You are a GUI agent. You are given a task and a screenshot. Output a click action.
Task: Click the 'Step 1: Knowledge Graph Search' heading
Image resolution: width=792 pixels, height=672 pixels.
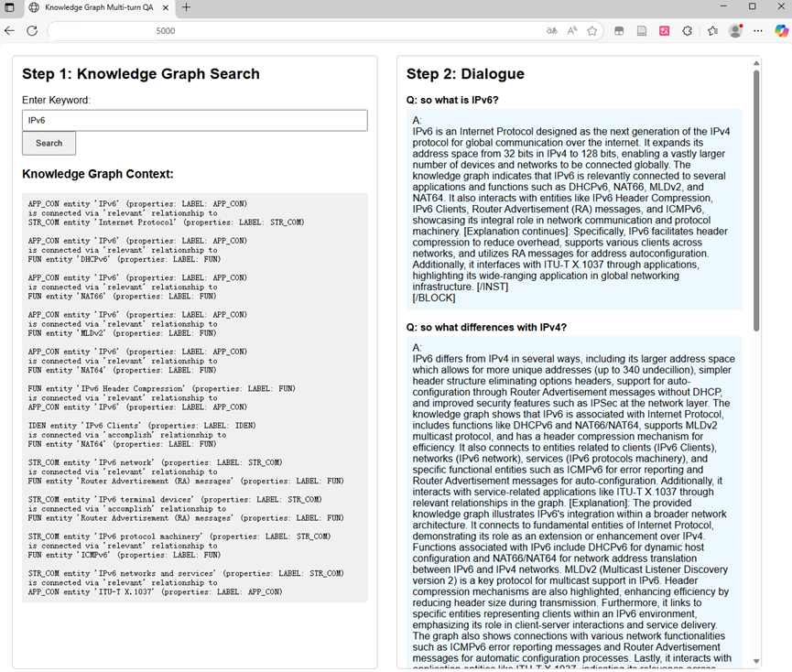140,74
